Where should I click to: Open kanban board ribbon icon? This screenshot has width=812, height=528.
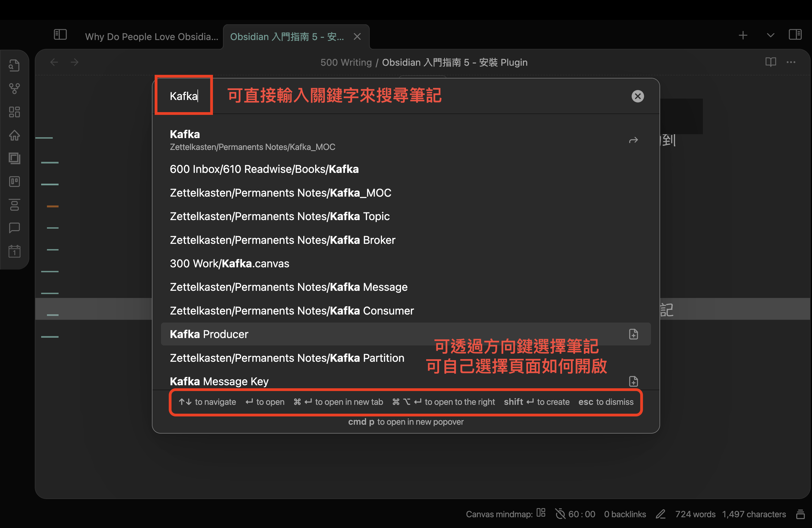[14, 181]
